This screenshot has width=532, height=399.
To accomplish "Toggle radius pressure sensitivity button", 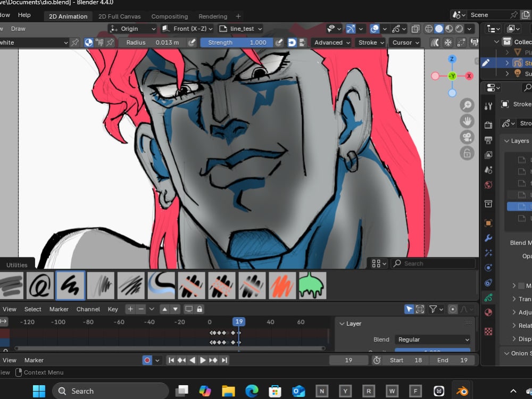I will (x=192, y=43).
